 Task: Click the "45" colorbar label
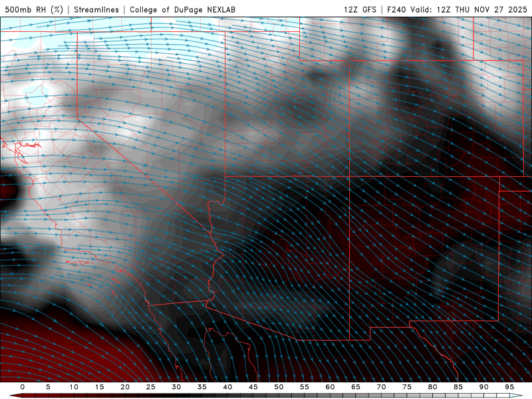tap(253, 387)
